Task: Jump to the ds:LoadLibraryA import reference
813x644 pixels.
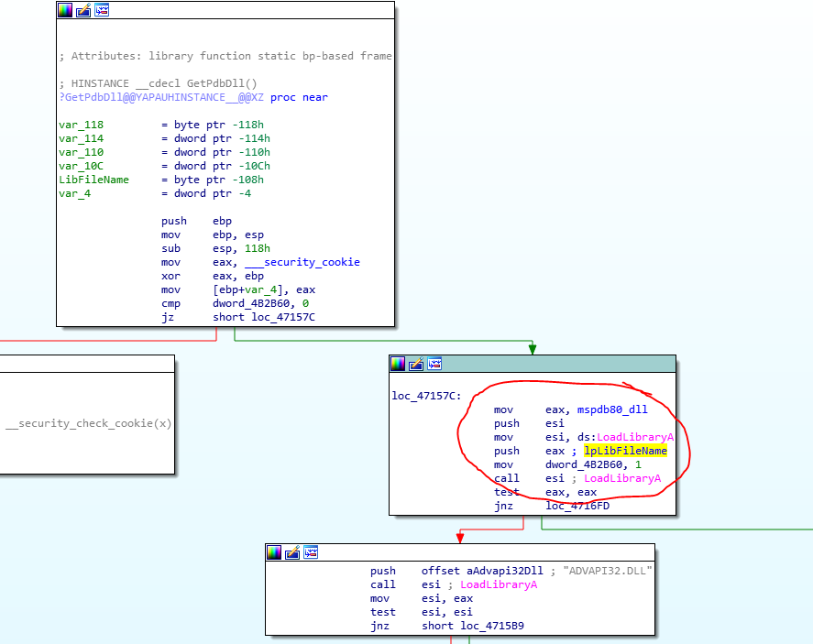Action: coord(635,437)
